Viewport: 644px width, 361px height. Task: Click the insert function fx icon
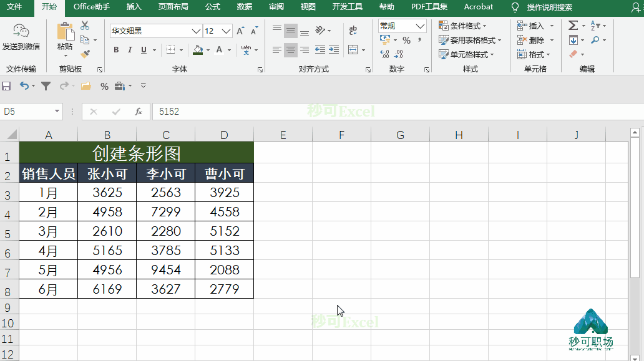pyautogui.click(x=139, y=112)
